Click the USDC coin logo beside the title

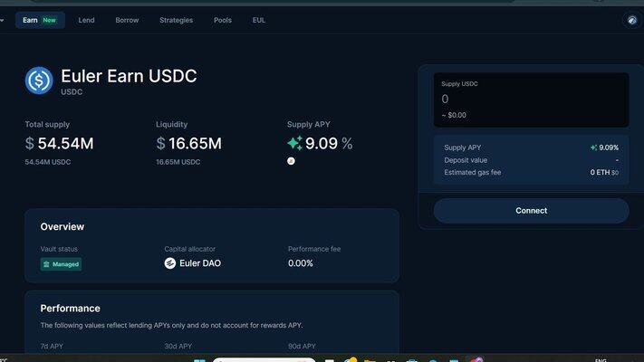tap(39, 81)
